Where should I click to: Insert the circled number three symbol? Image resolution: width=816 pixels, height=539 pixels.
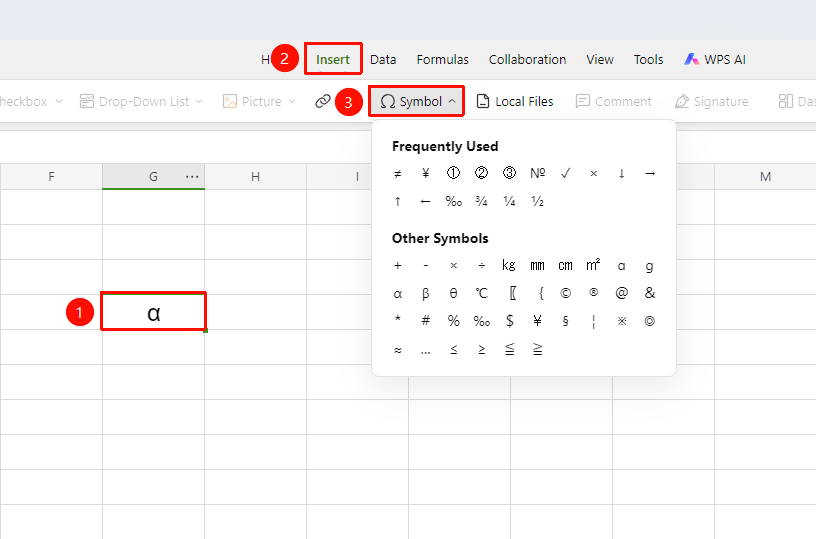(x=509, y=174)
